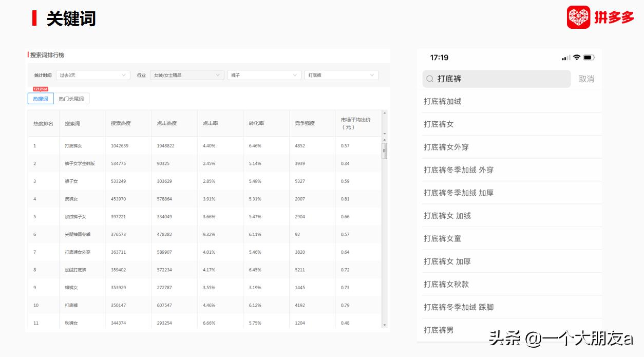The width and height of the screenshot is (644, 357).
Task: Click the scrollbar up arrow at table top
Action: coord(384,113)
